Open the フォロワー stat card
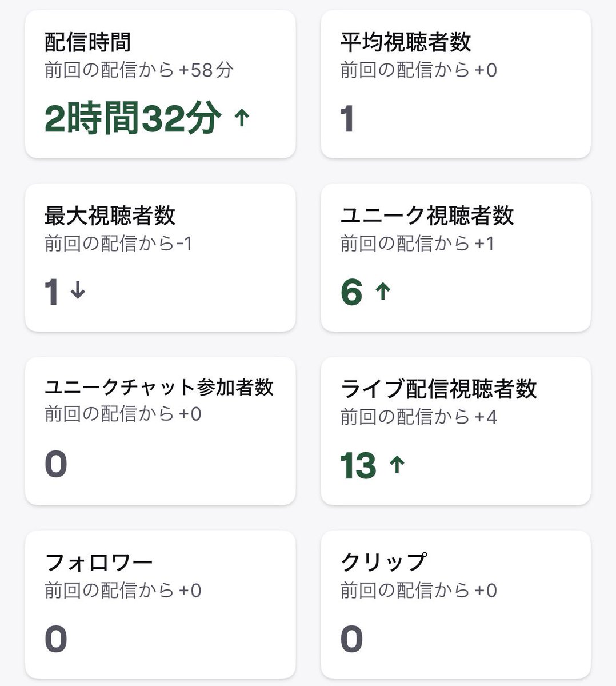The width and height of the screenshot is (616, 686). pyautogui.click(x=161, y=604)
